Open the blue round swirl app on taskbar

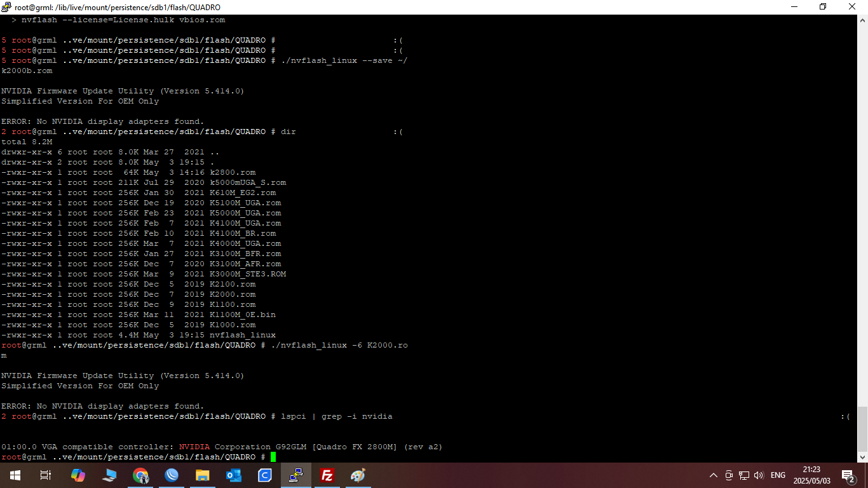click(172, 475)
